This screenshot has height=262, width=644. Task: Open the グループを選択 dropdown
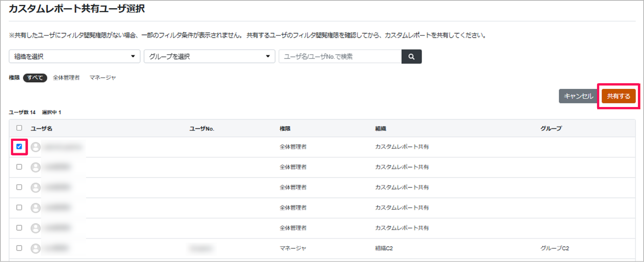tap(209, 56)
